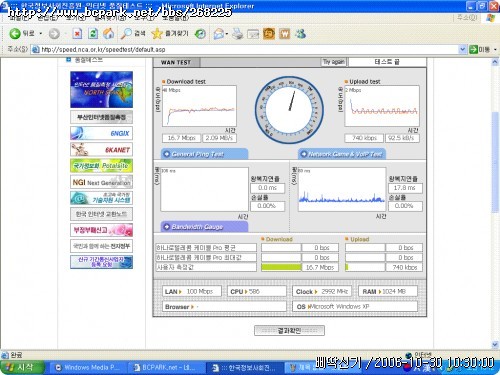The width and height of the screenshot is (500, 375).
Task: Click the button below the results panel
Action: (289, 330)
